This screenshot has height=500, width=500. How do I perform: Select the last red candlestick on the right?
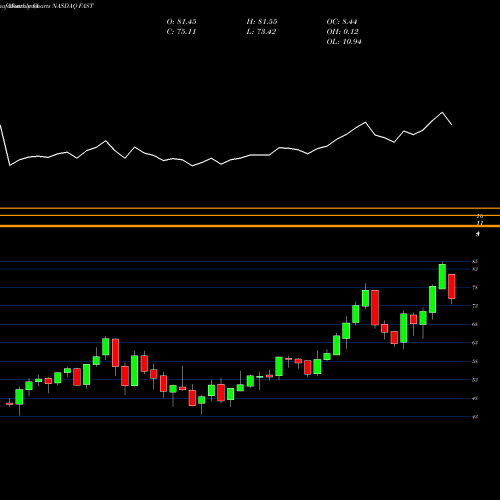[452, 287]
